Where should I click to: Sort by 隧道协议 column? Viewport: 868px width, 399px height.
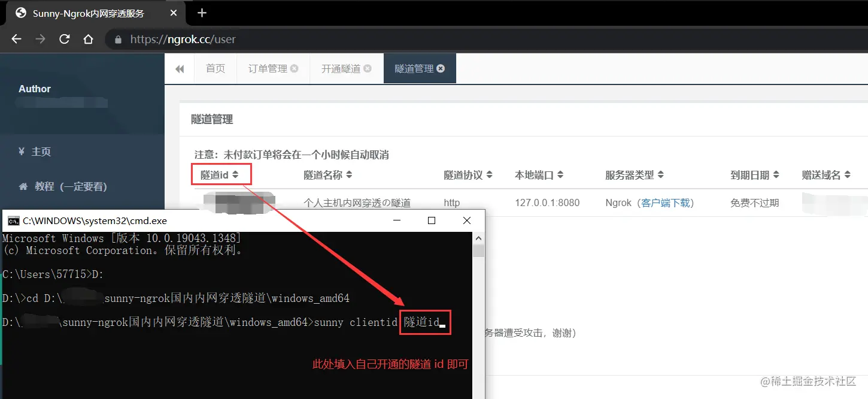[468, 175]
